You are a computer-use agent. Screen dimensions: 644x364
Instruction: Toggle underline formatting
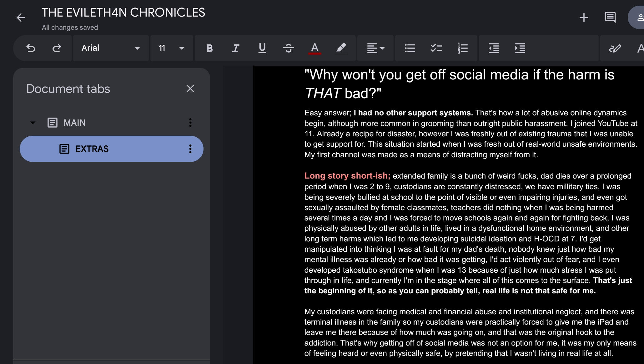click(x=262, y=48)
